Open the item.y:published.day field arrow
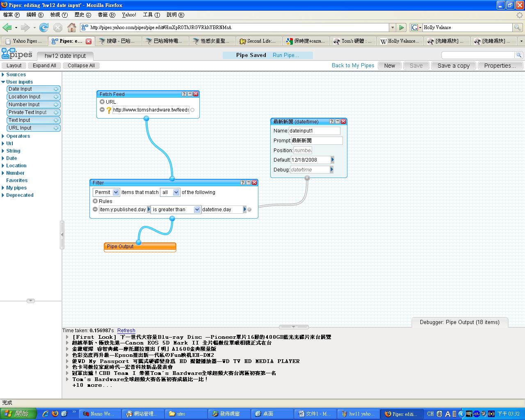The image size is (525, 420). (149, 210)
